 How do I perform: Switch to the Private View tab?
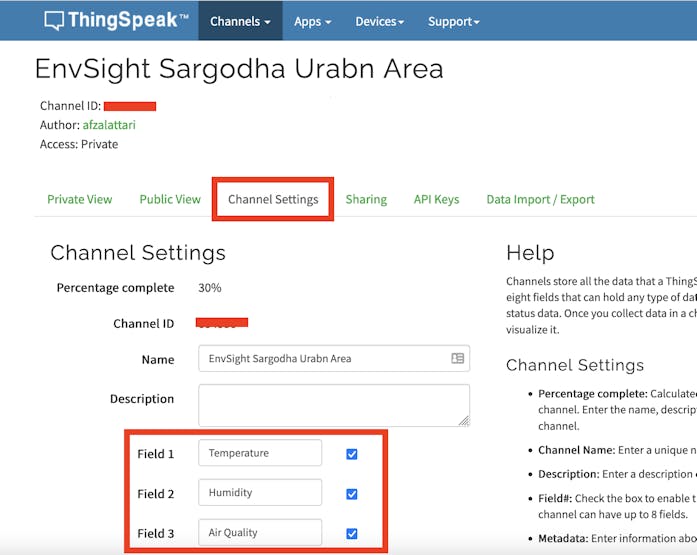(x=80, y=200)
